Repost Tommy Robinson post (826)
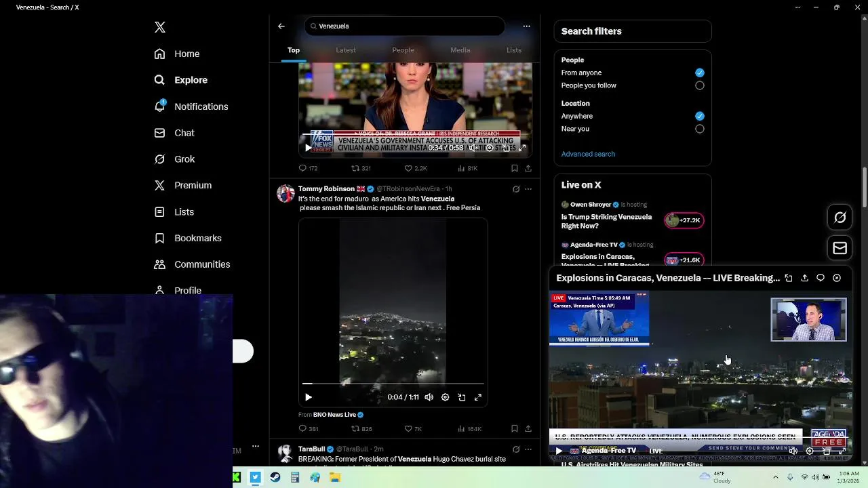The image size is (868, 488). pyautogui.click(x=361, y=428)
